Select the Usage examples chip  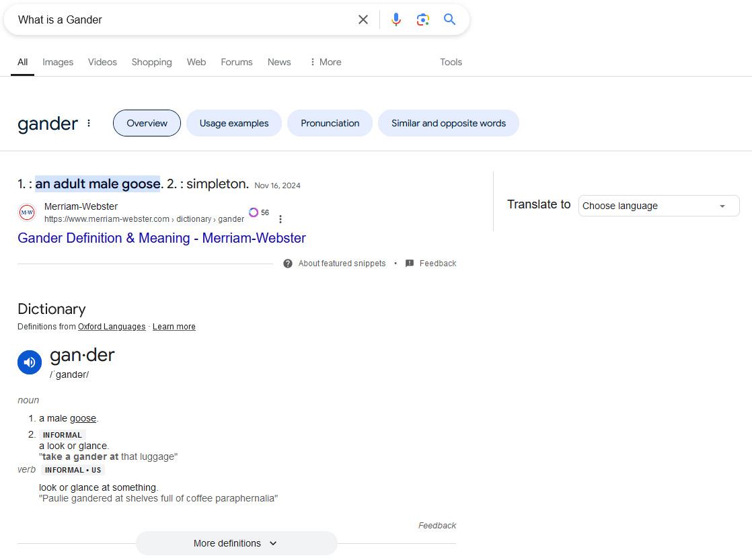tap(234, 123)
